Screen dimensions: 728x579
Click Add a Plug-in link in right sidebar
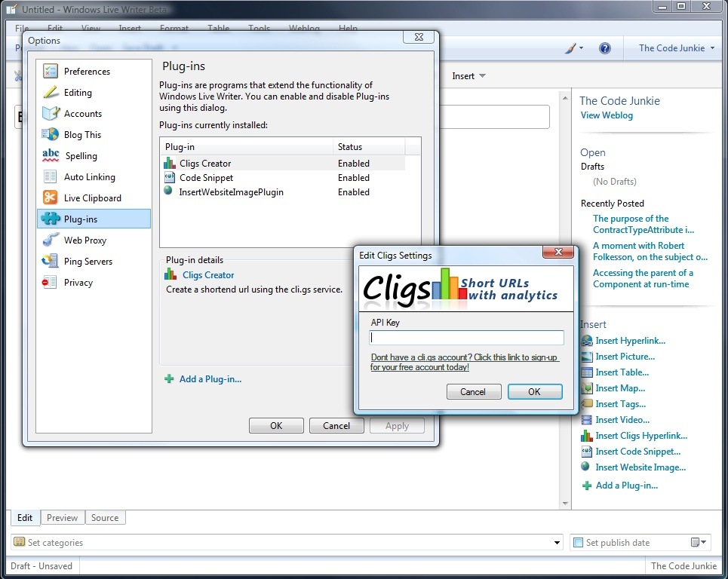click(626, 486)
